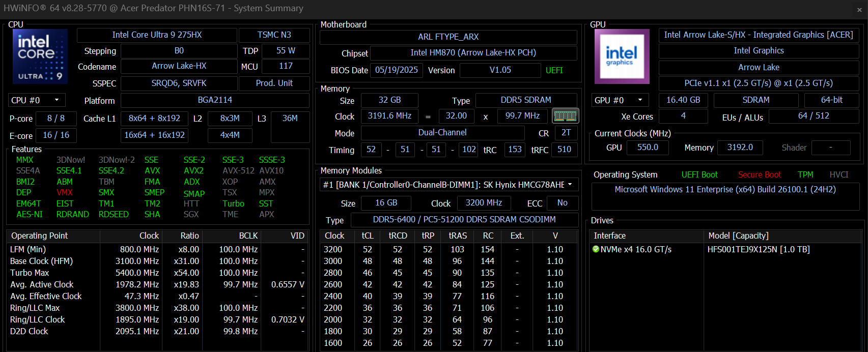Image resolution: width=868 pixels, height=352 pixels.
Task: Click the DDR5 SDRAM memory type field
Action: point(526,100)
